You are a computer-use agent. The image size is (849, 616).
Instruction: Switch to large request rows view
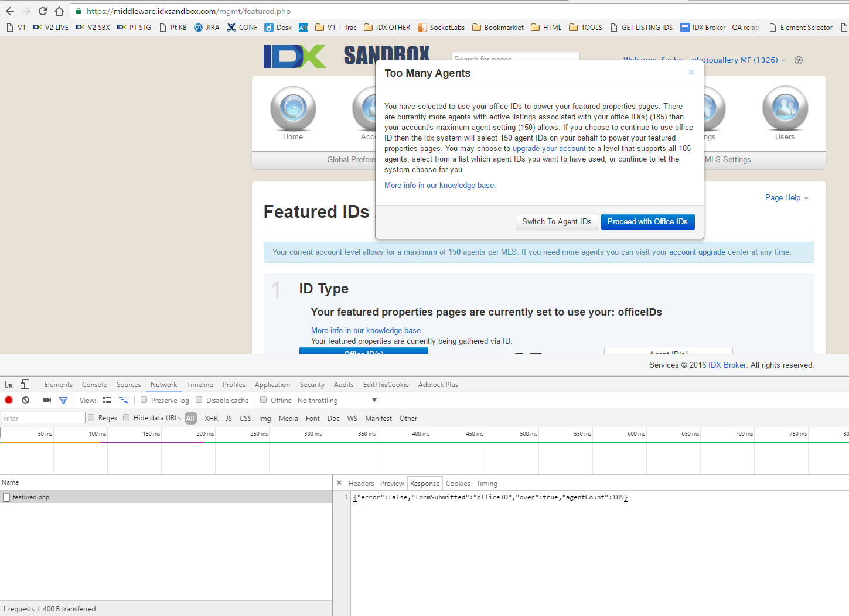click(x=107, y=400)
